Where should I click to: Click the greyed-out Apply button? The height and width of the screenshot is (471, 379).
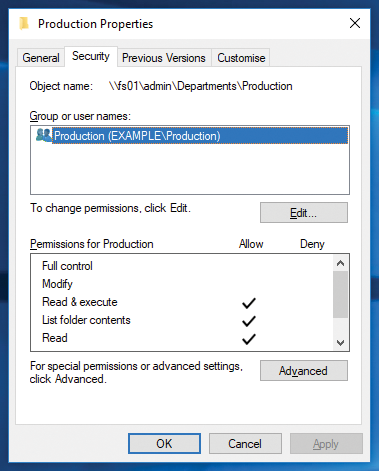(x=326, y=443)
